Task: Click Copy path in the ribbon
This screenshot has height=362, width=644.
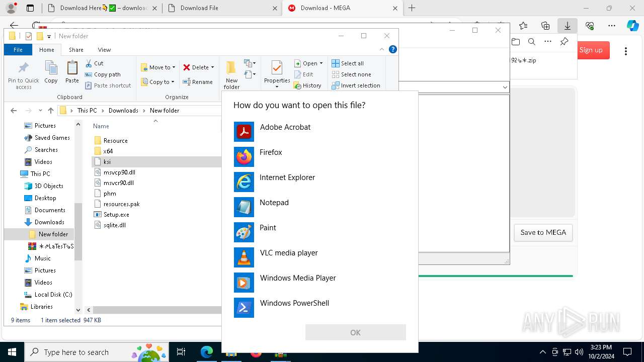Action: coord(103,74)
